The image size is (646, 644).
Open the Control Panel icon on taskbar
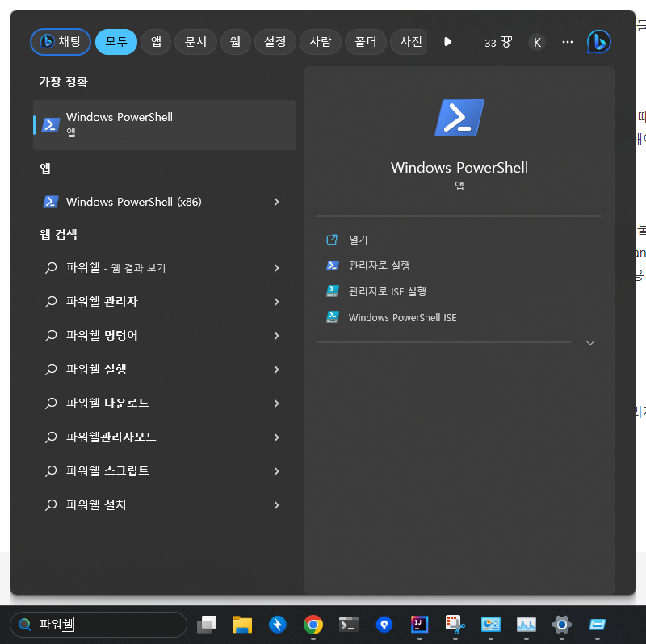click(491, 625)
